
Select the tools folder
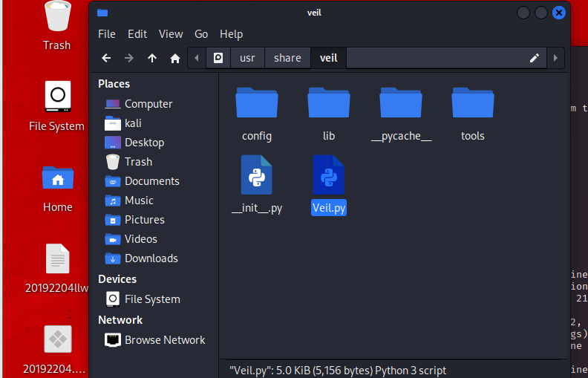[473, 114]
